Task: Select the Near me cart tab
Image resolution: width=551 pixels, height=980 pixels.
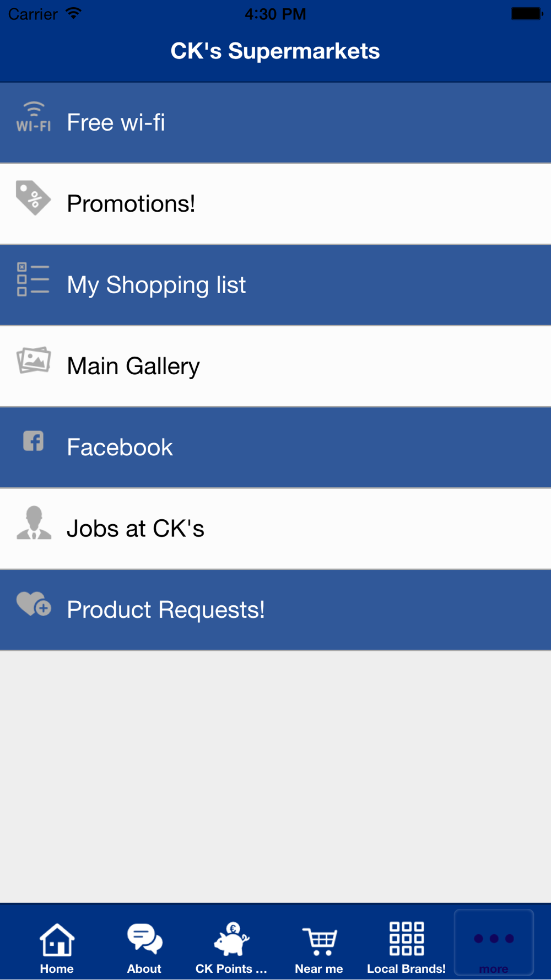Action: [x=319, y=948]
